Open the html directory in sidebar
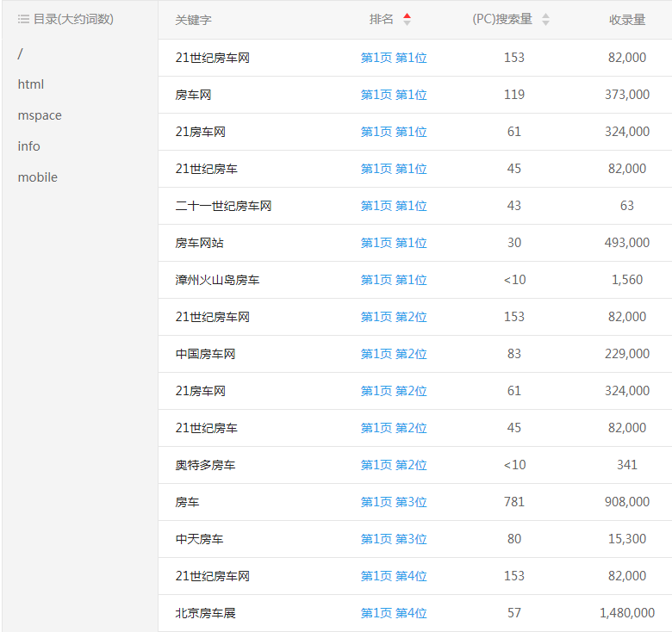The width and height of the screenshot is (672, 632). tap(31, 84)
